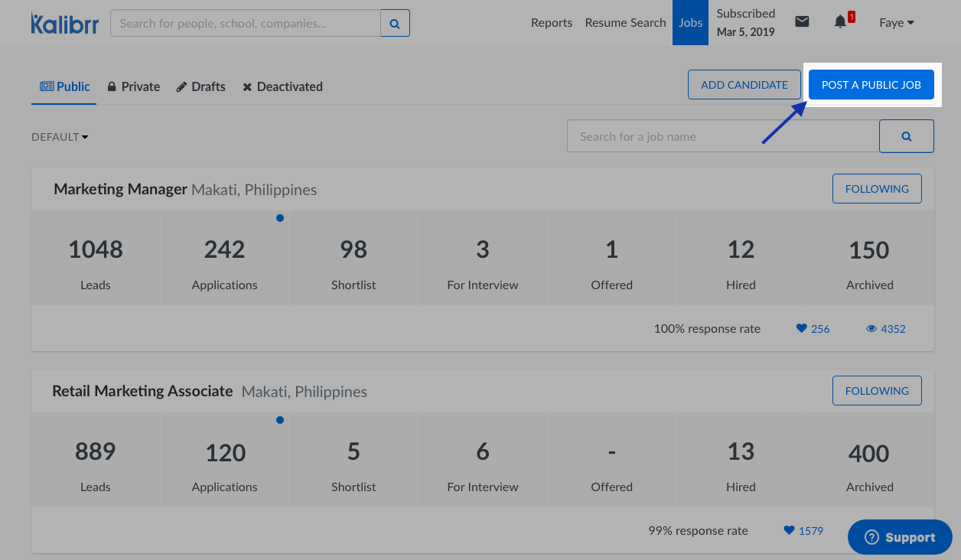Open the Support help widget
The image size is (961, 560).
[900, 538]
